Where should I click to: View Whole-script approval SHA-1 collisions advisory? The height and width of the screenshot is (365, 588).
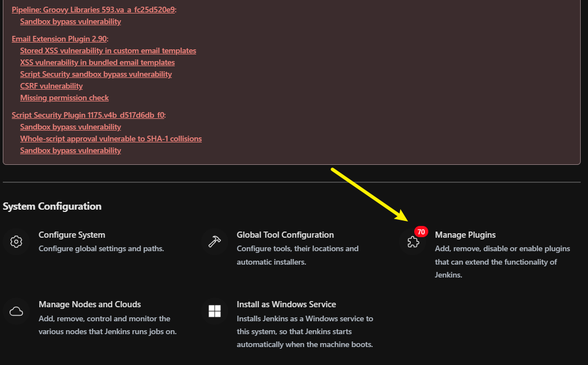(x=111, y=138)
